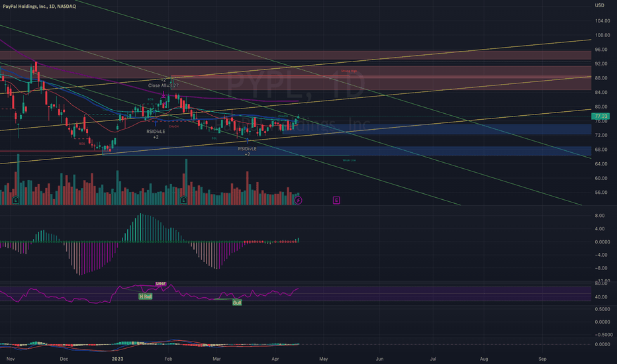This screenshot has height=364, width=617.
Task: Select the RSIDivLE label under early February
Action: point(156,132)
